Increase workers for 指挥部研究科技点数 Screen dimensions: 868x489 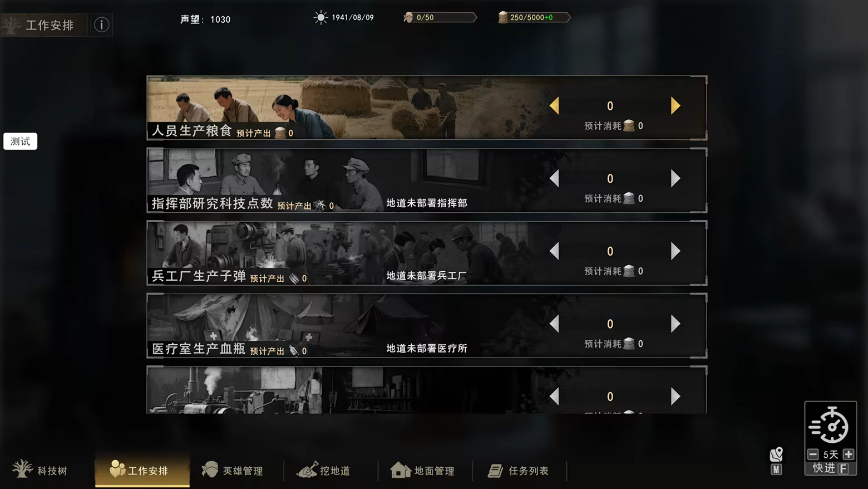point(675,178)
